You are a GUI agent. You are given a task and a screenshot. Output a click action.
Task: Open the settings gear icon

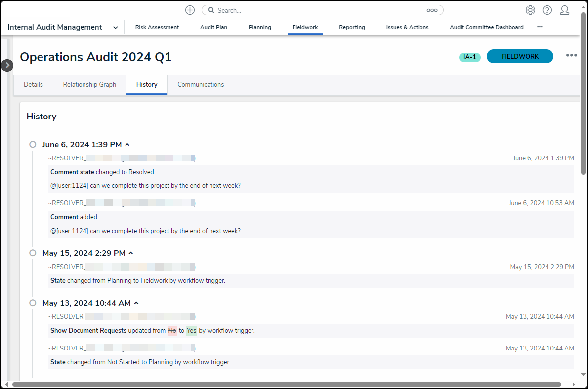[x=530, y=10]
